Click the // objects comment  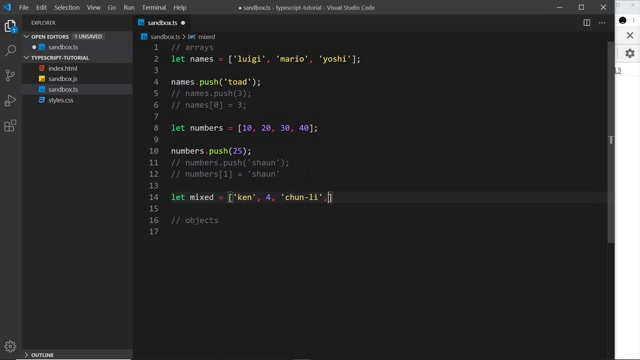click(x=194, y=220)
